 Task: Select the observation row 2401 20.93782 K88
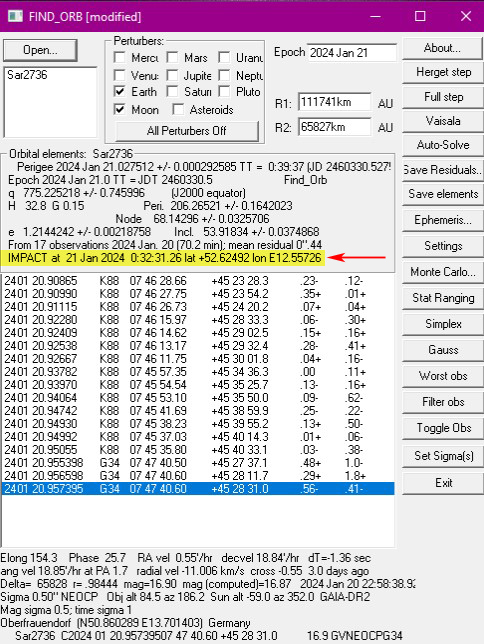point(198,372)
